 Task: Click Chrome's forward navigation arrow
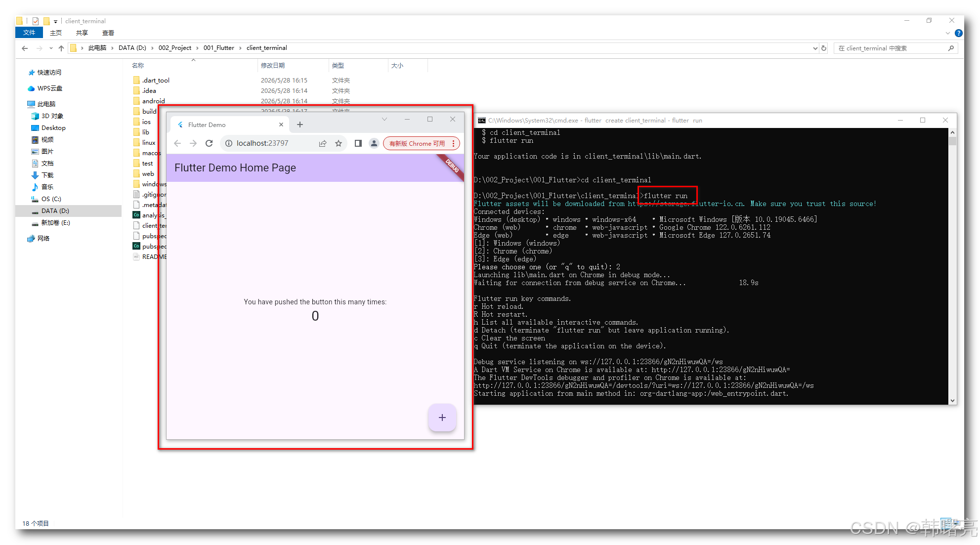(x=193, y=143)
